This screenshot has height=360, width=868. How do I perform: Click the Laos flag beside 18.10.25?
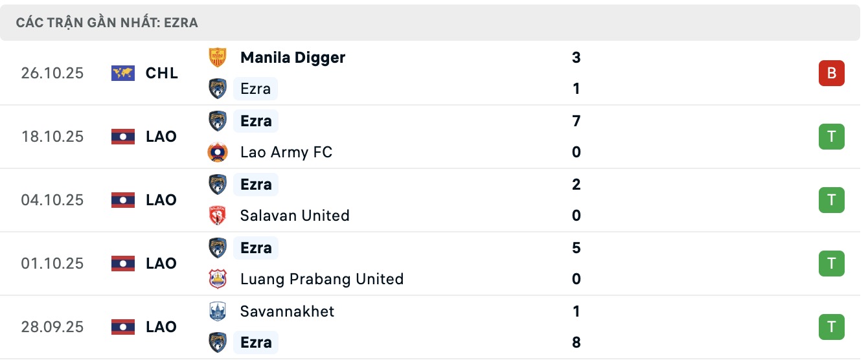tap(123, 137)
